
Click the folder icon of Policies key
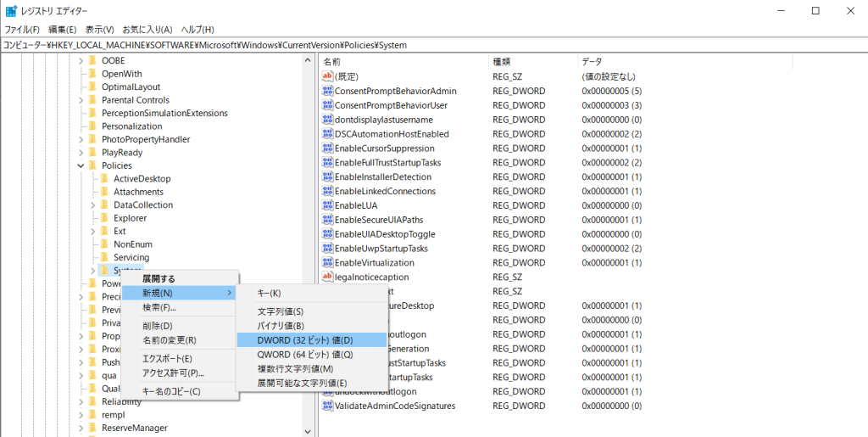pos(92,165)
